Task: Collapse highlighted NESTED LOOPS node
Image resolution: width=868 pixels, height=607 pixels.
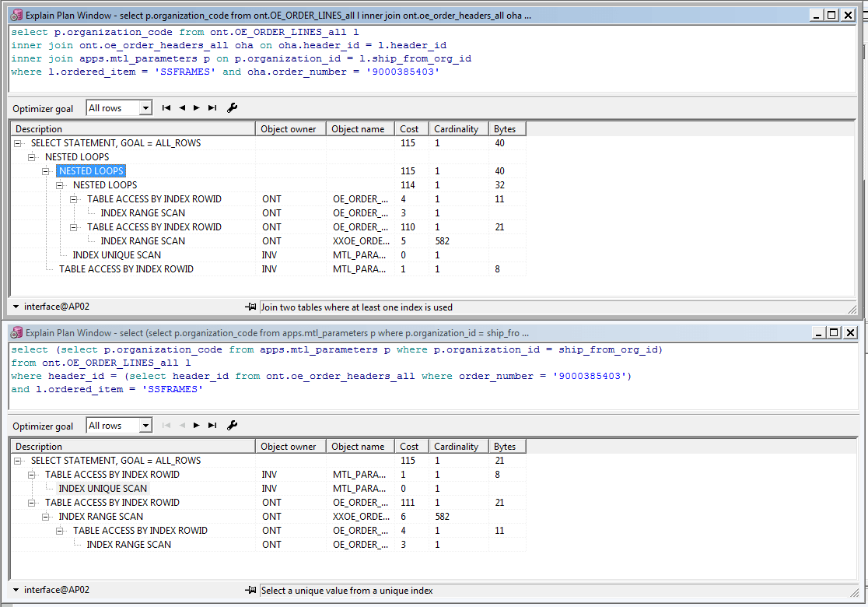Action: (x=46, y=171)
